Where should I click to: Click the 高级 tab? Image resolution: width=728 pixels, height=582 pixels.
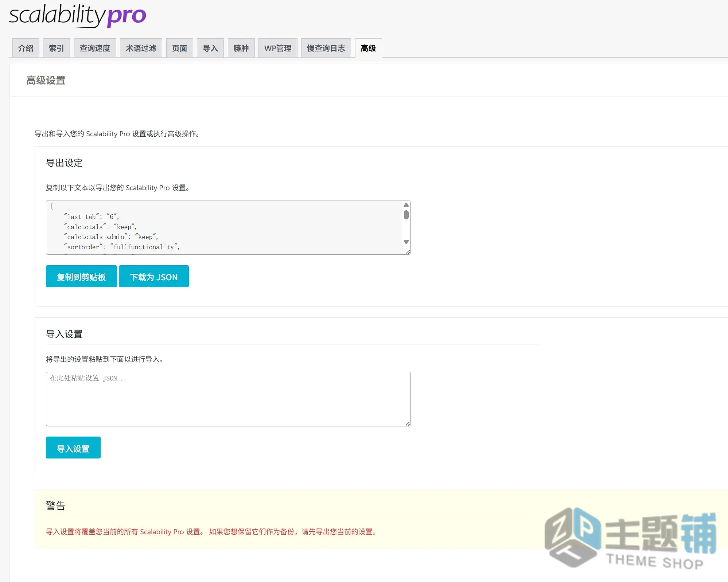(x=368, y=48)
